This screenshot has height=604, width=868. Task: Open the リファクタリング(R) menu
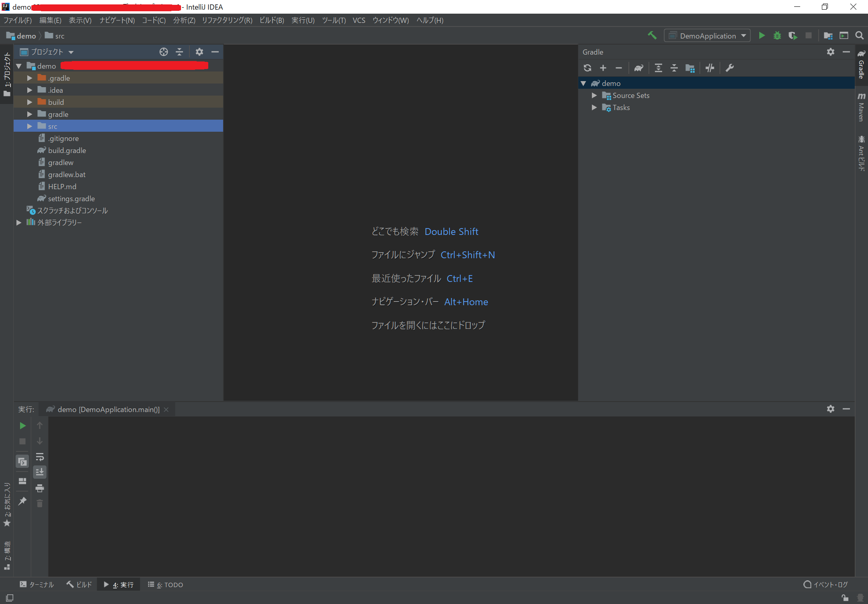tap(227, 20)
